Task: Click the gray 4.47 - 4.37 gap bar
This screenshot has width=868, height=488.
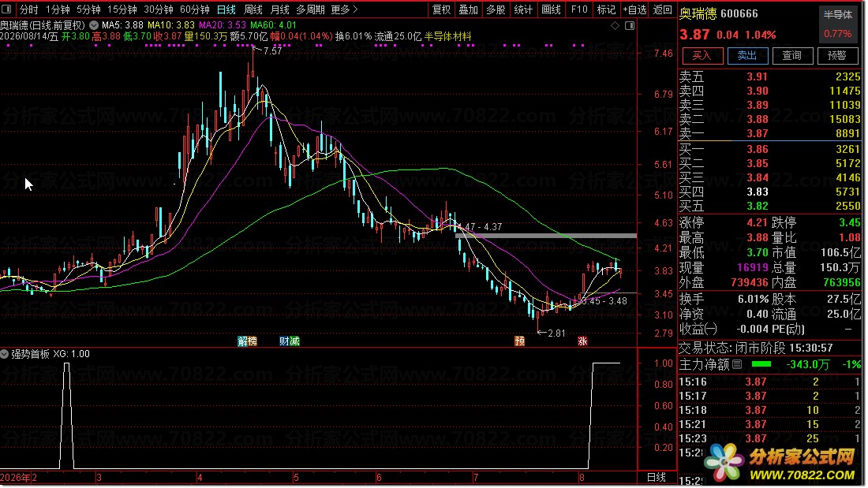Action: click(x=545, y=236)
